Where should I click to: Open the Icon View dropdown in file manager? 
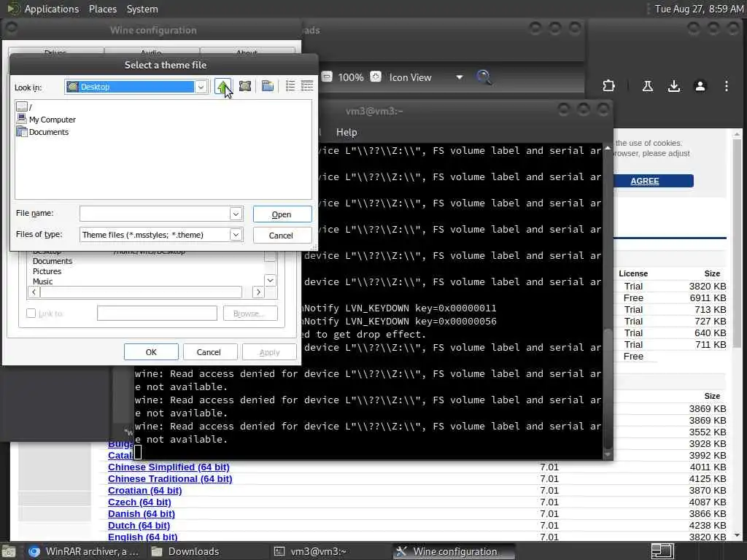(x=425, y=77)
